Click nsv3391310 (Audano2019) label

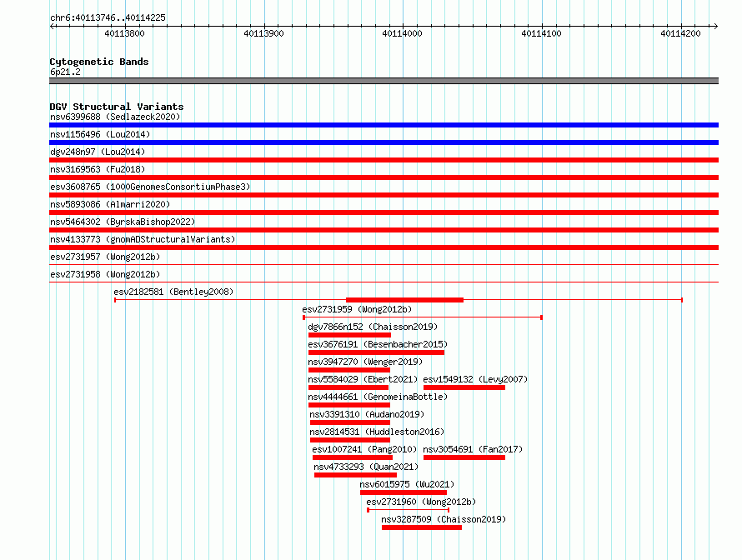[367, 414]
